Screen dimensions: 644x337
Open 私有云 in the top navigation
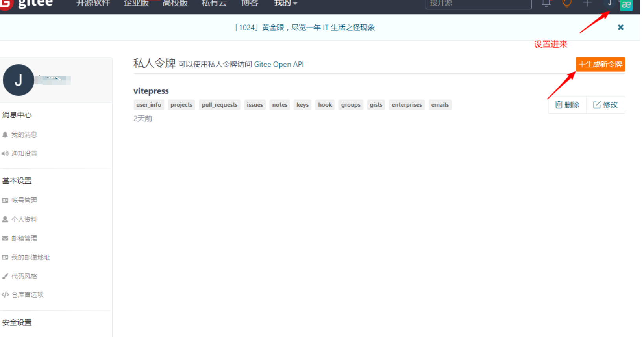click(x=214, y=3)
